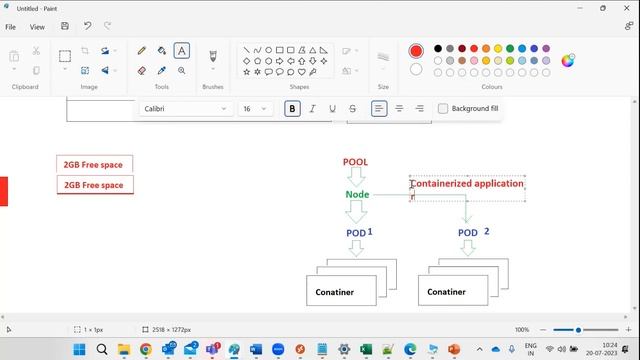Open the Windows Start menu
The height and width of the screenshot is (360, 640).
79,349
